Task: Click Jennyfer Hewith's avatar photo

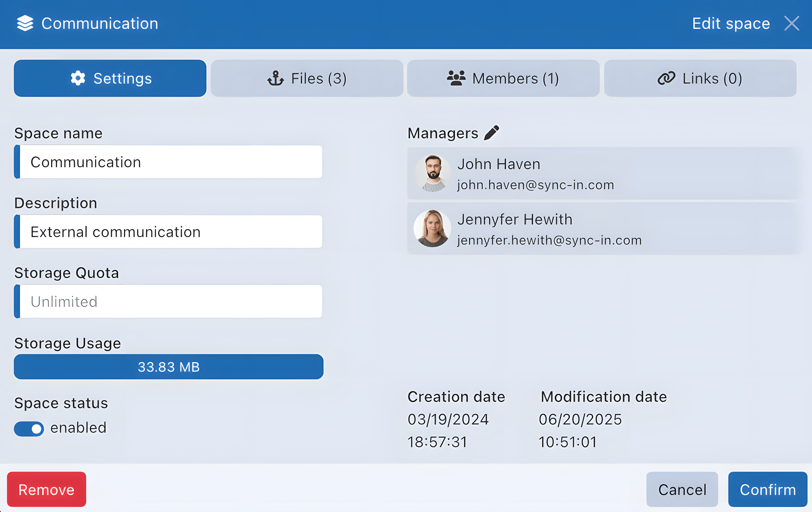Action: pos(432,229)
